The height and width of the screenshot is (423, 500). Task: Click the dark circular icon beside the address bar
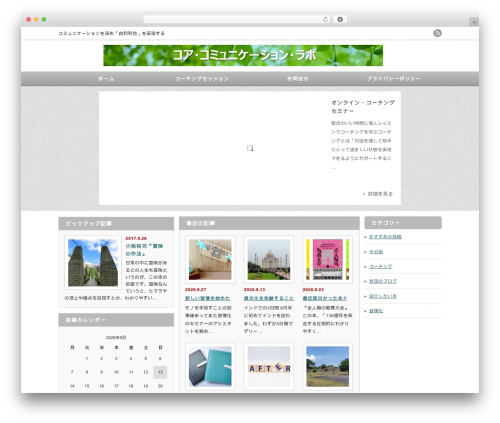[340, 19]
